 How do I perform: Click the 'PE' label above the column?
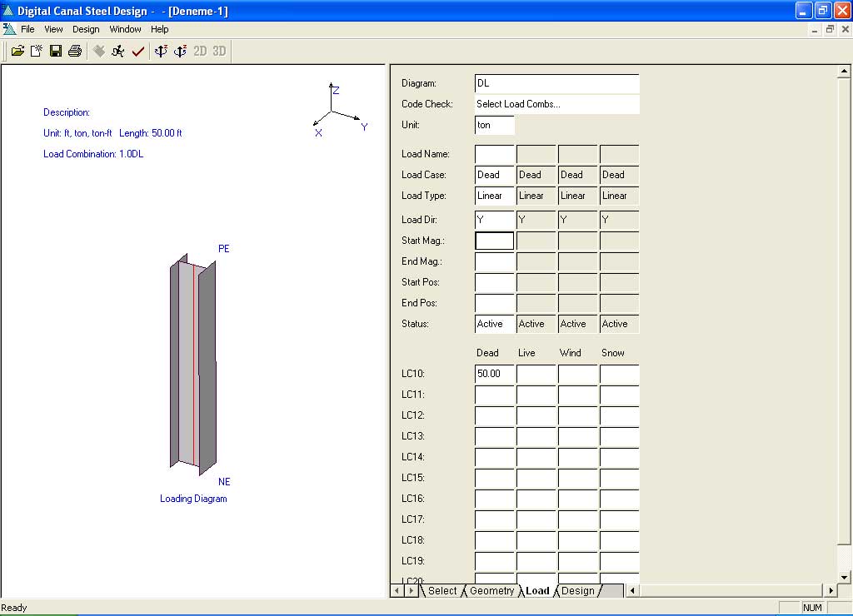(x=223, y=248)
